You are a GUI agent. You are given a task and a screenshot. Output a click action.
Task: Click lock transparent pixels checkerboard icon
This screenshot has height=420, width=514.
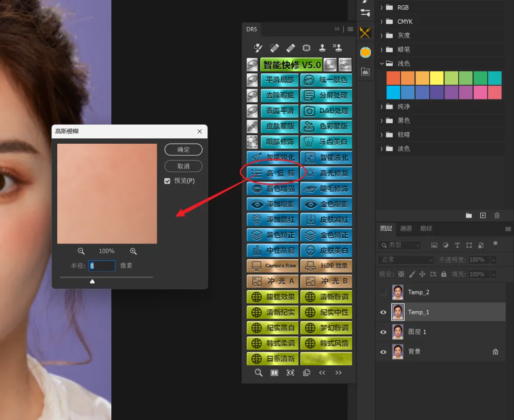401,274
